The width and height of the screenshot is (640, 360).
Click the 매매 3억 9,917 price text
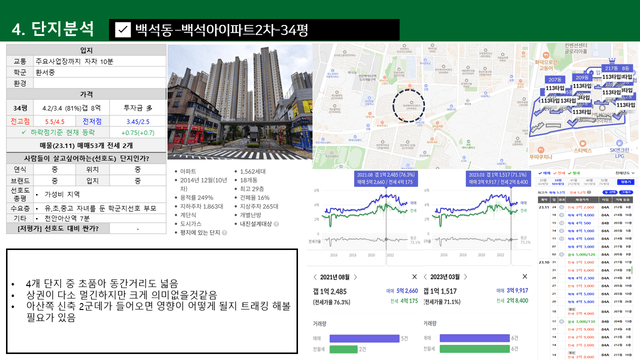[512, 291]
